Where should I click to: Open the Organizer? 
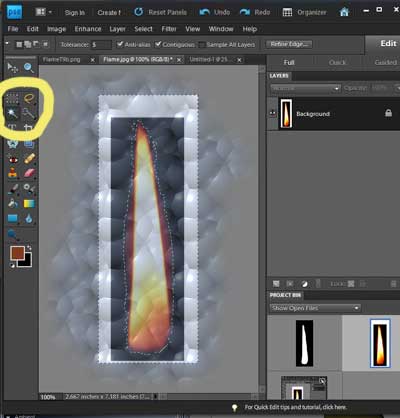click(x=304, y=12)
